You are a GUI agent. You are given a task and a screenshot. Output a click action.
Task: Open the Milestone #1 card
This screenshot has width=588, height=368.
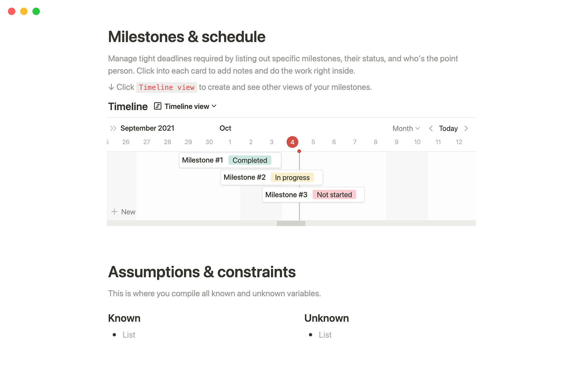tap(202, 160)
